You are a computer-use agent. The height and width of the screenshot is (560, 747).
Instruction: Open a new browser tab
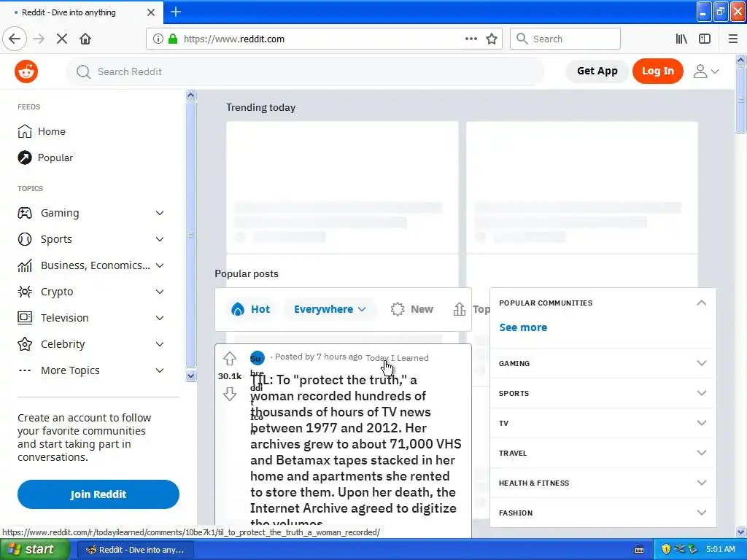point(176,12)
